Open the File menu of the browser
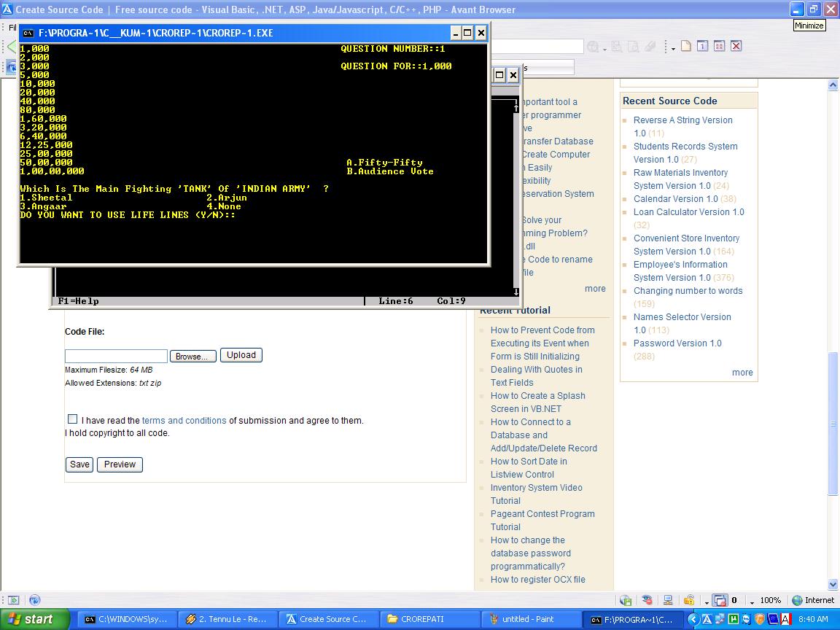 click(x=13, y=27)
